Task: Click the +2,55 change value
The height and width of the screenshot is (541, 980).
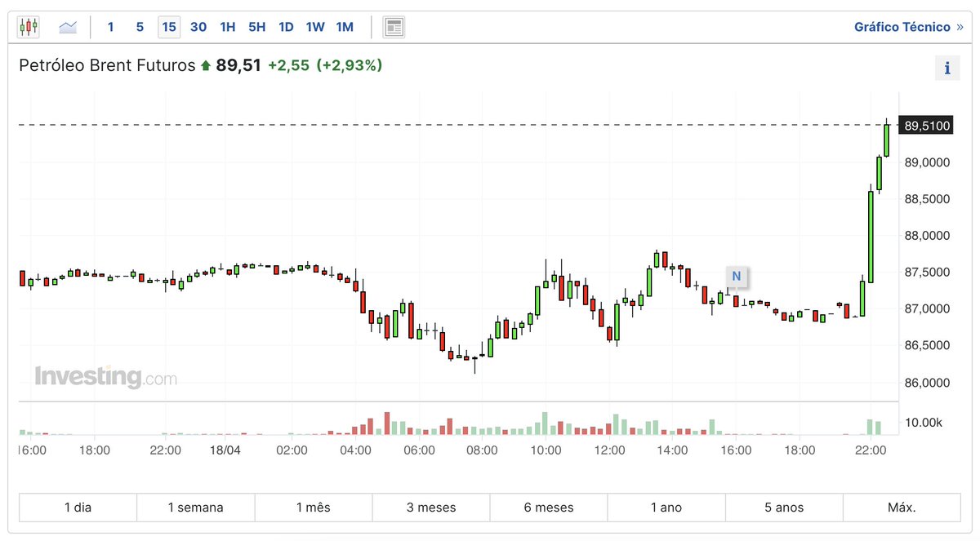Action: coord(289,65)
